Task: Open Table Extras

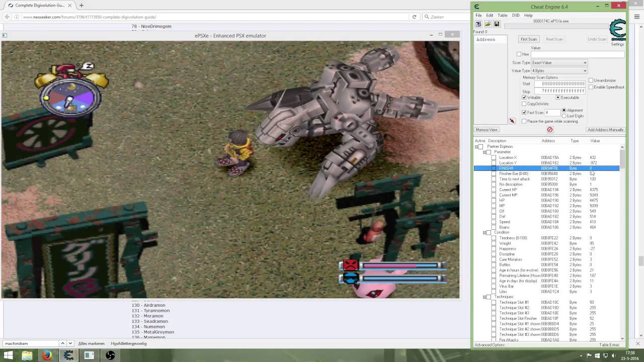Action: 609,345
